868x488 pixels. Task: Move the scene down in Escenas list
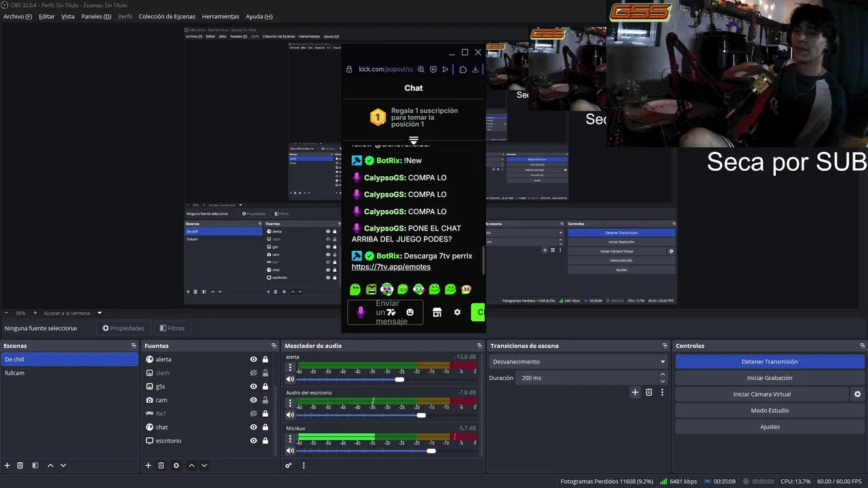[63, 466]
